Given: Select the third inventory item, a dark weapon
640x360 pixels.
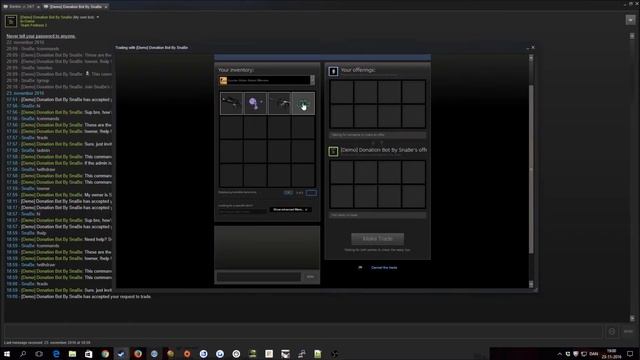Looking at the screenshot, I should [280, 103].
